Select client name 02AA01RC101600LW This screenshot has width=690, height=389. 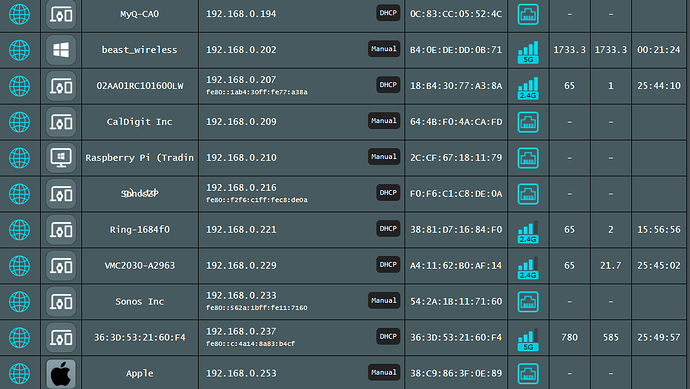[139, 86]
